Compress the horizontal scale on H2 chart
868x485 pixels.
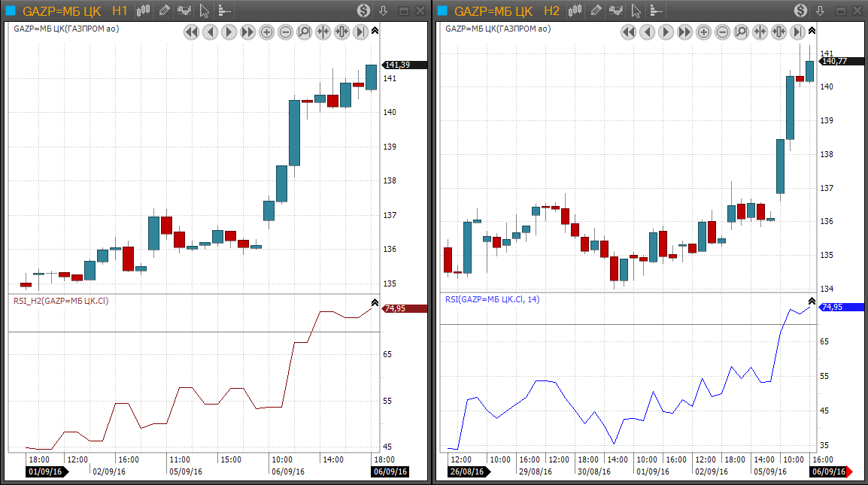[760, 32]
